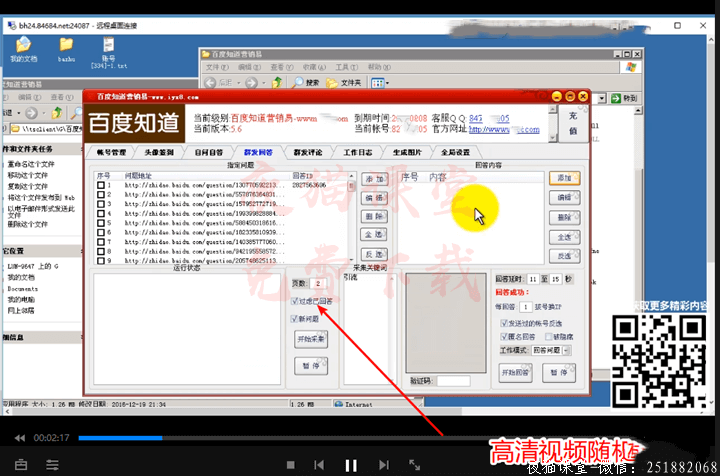Open the player toolbox icon at bottom left
The width and height of the screenshot is (720, 476).
[x=21, y=465]
